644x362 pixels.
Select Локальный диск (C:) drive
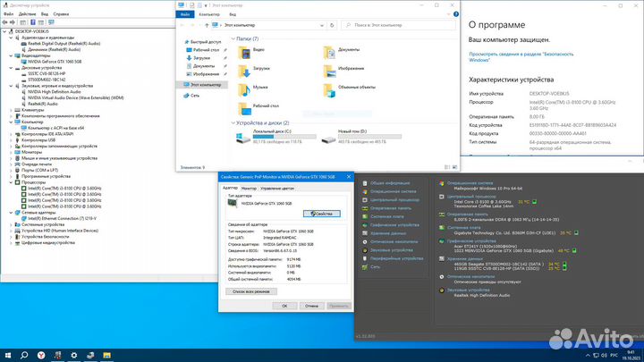coord(276,137)
